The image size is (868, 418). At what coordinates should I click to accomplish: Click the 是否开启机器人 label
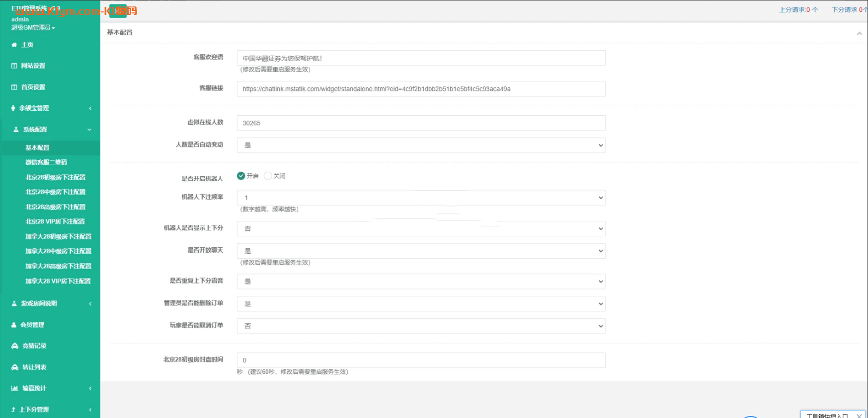(x=202, y=178)
